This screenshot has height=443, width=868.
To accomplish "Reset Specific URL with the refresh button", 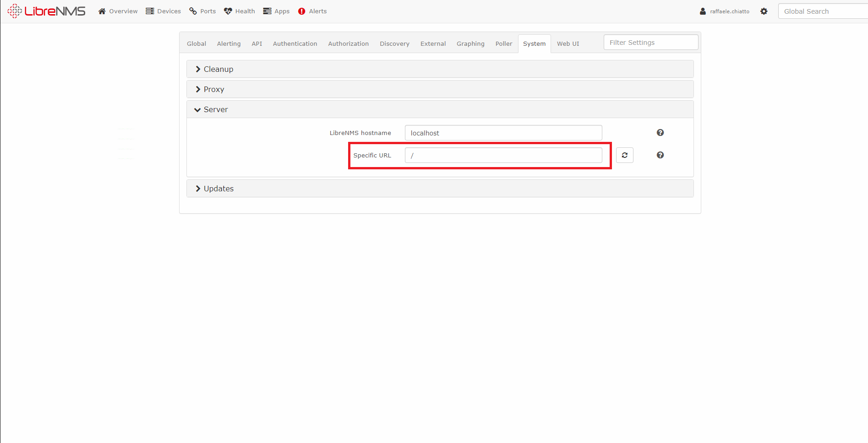I will [625, 155].
